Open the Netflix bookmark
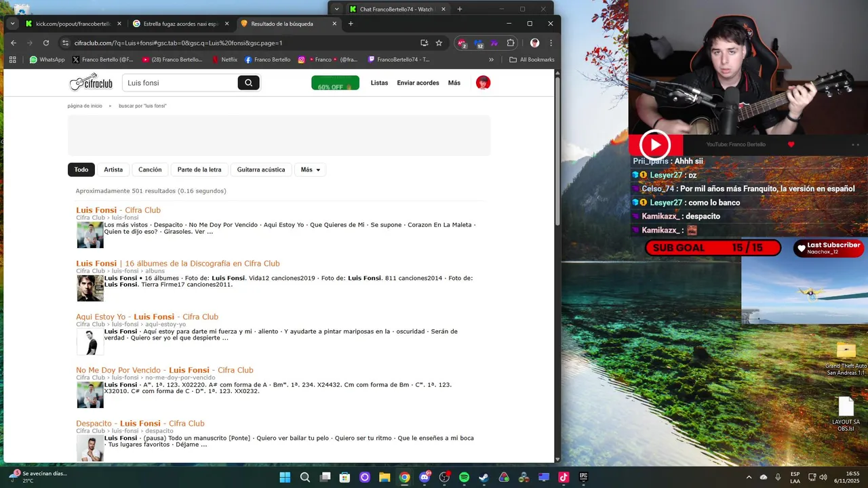 [x=224, y=60]
